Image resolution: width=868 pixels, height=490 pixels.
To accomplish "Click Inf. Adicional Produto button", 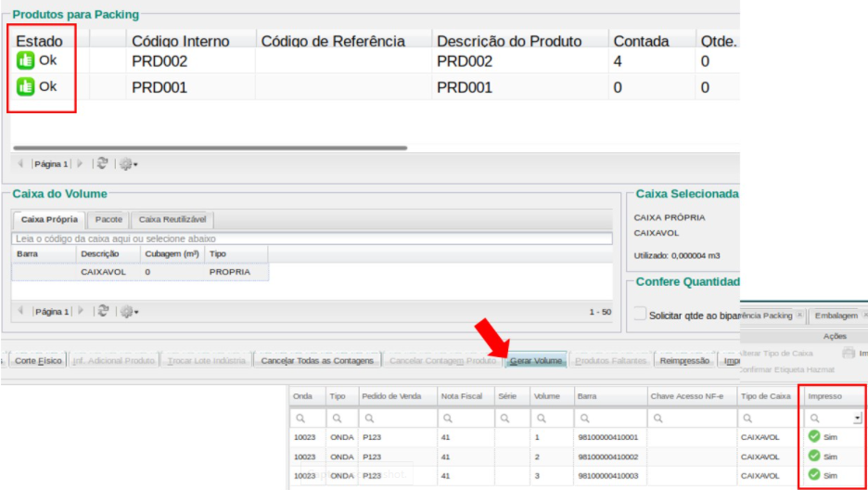I will (x=113, y=361).
